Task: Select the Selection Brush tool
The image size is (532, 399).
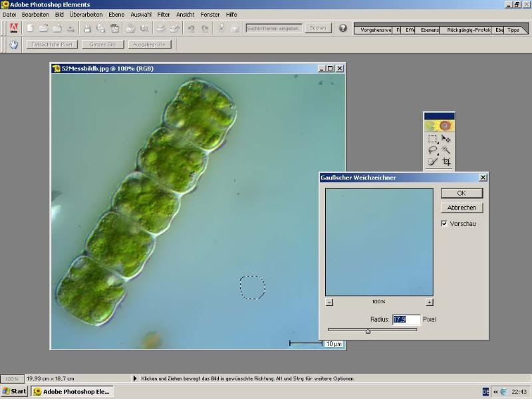Action: pos(432,161)
